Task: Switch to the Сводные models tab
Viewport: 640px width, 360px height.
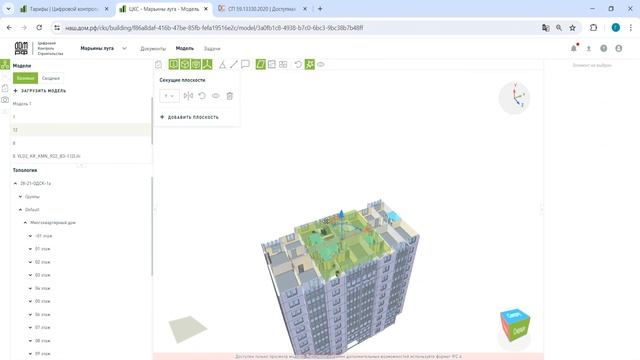Action: pos(51,78)
